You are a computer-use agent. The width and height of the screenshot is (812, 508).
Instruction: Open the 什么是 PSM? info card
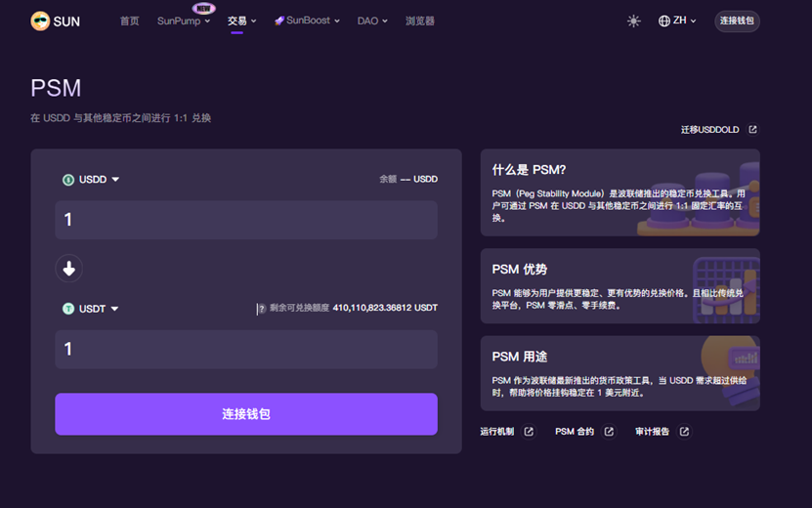[x=620, y=192]
